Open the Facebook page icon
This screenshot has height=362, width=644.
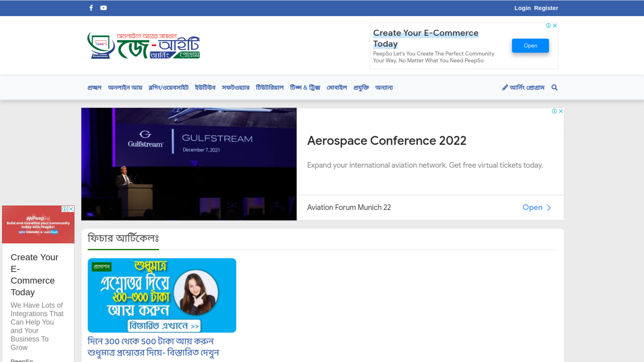click(x=91, y=8)
